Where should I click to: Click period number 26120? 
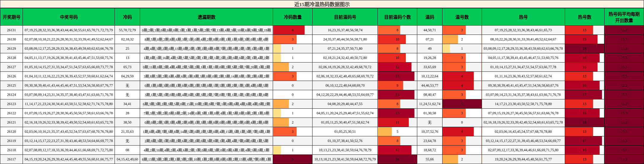[x=11, y=132]
